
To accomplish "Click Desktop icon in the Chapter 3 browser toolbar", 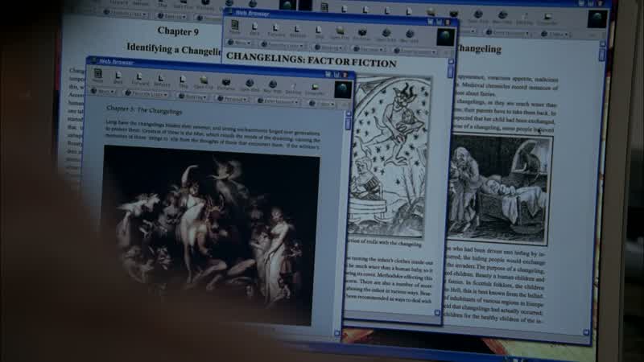I will [293, 88].
